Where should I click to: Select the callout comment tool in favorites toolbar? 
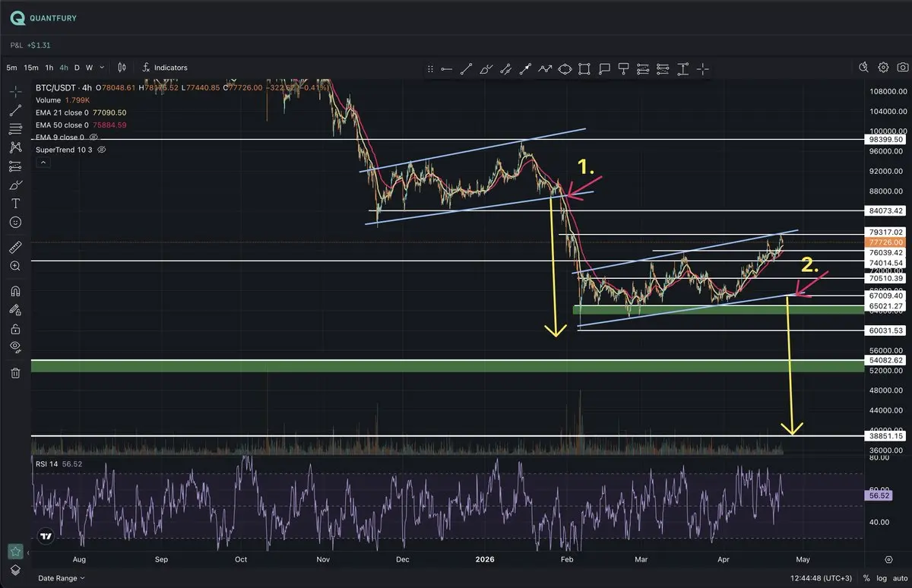[x=604, y=69]
